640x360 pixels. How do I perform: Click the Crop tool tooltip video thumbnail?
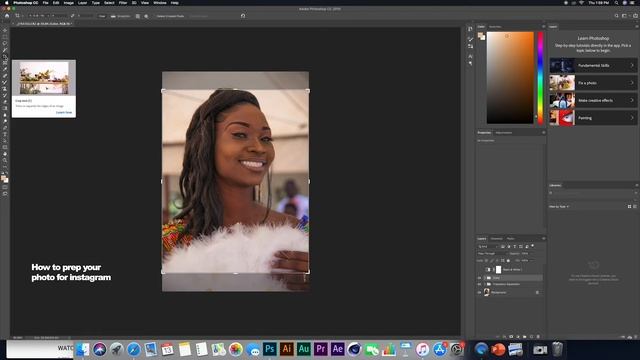tap(44, 78)
